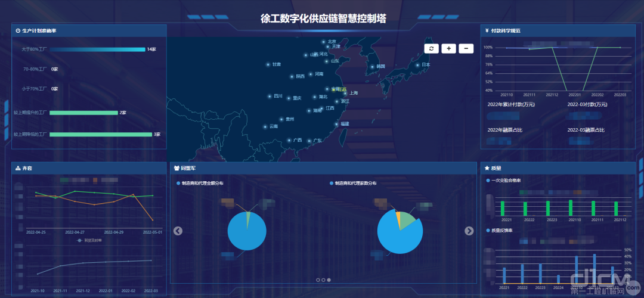644x298 pixels.
Task: Select the 贵州 marker on the map
Action: [281, 119]
